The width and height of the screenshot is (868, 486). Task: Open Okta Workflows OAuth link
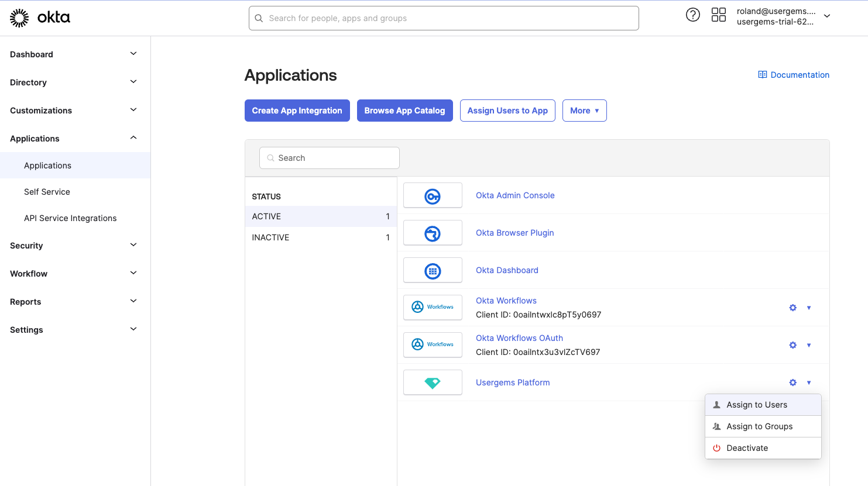point(519,338)
